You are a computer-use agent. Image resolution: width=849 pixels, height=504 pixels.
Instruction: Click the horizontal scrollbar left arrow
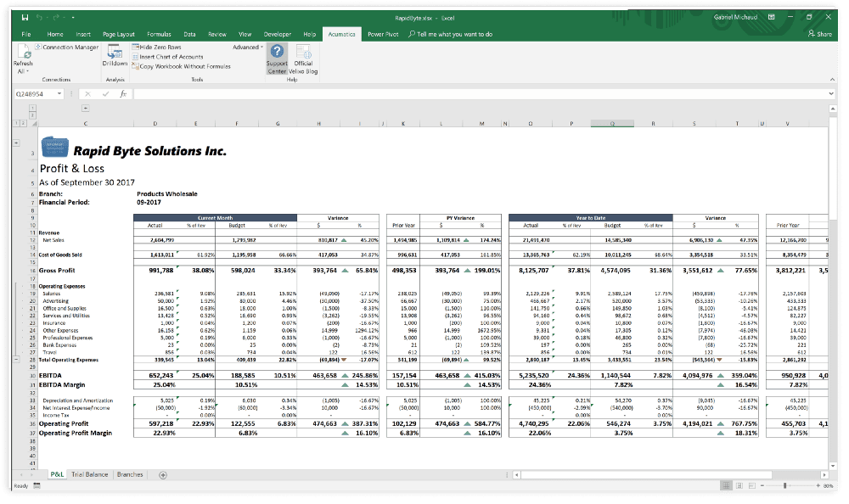point(516,475)
